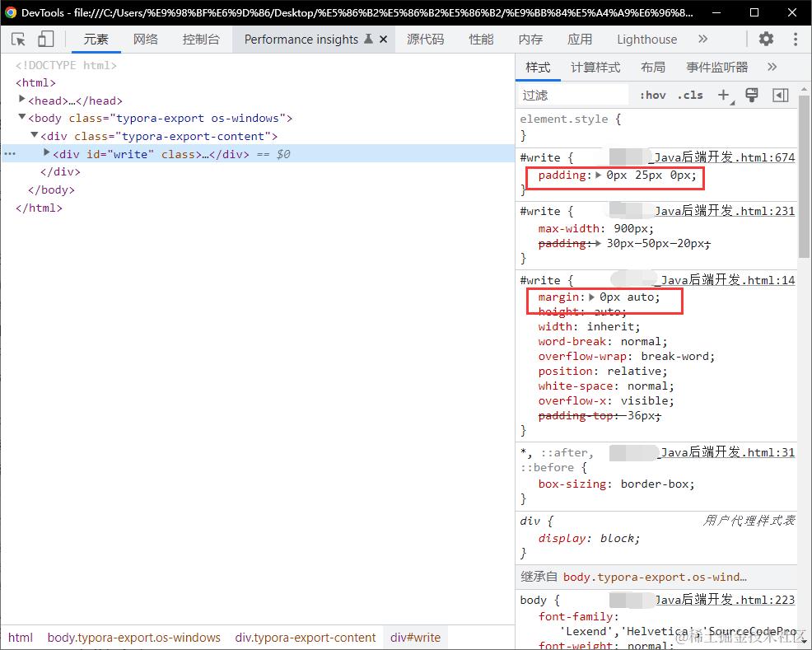
Task: Toggle the computed styles sidebar icon
Action: [781, 95]
